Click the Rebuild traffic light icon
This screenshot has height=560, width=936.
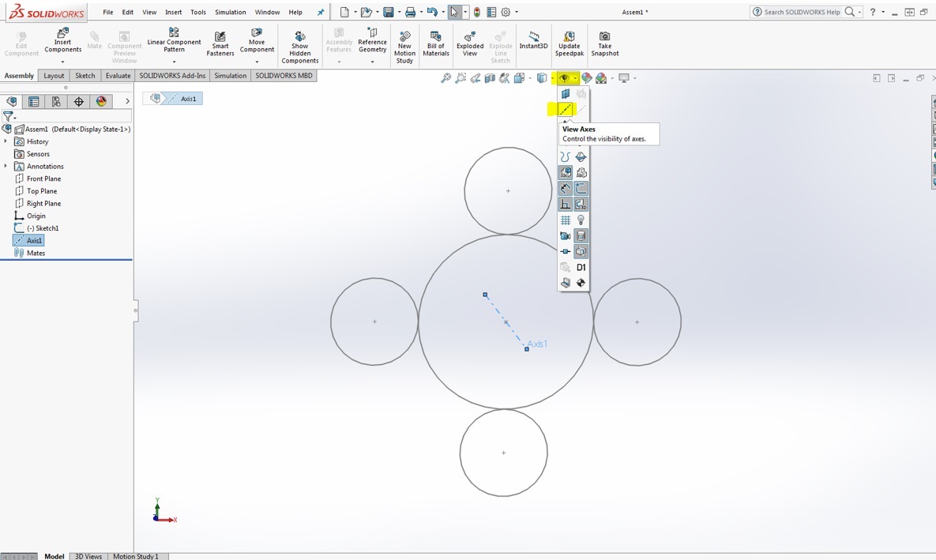click(x=477, y=12)
